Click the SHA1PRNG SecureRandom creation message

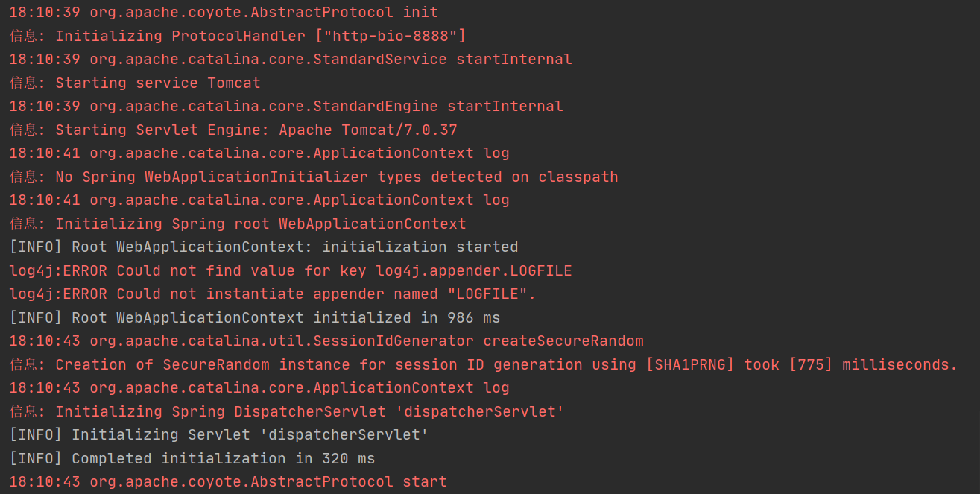(x=484, y=364)
